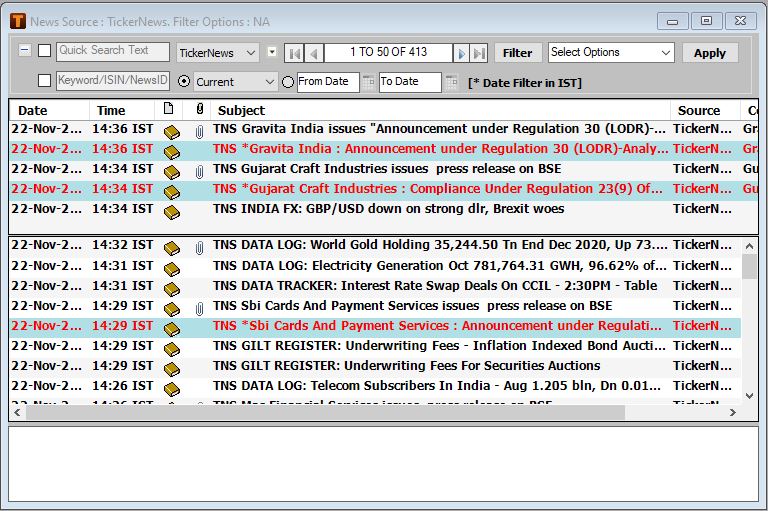Click the Apply button
Viewport: 768px width, 511px height.
710,53
